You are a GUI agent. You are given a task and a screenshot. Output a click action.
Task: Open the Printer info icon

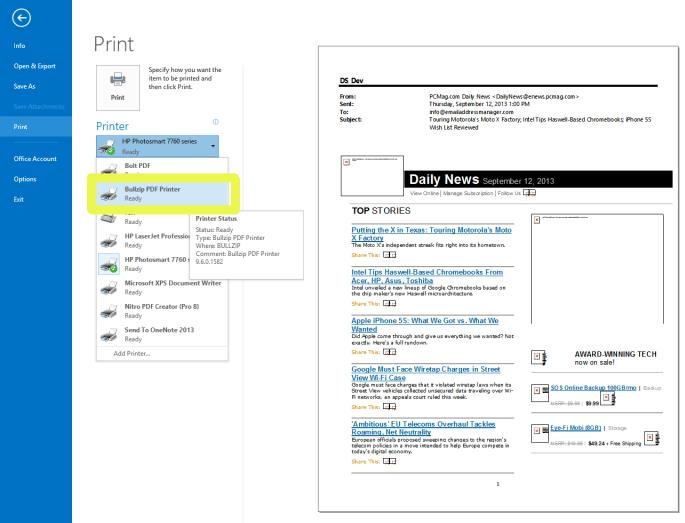pyautogui.click(x=215, y=122)
